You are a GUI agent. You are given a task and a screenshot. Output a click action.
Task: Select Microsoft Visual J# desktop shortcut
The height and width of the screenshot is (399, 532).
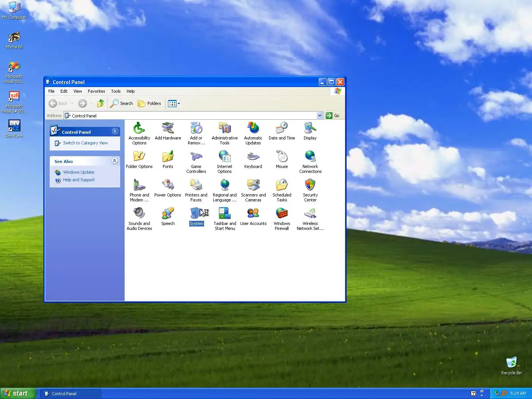point(14,102)
